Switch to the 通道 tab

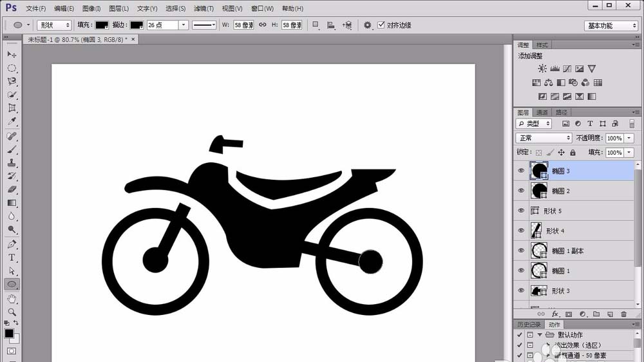pos(542,112)
